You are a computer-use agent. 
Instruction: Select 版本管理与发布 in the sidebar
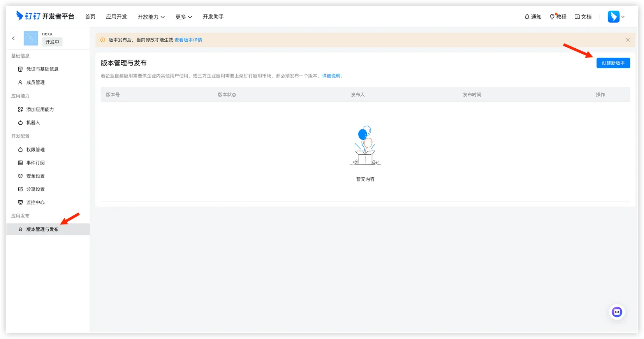point(48,230)
